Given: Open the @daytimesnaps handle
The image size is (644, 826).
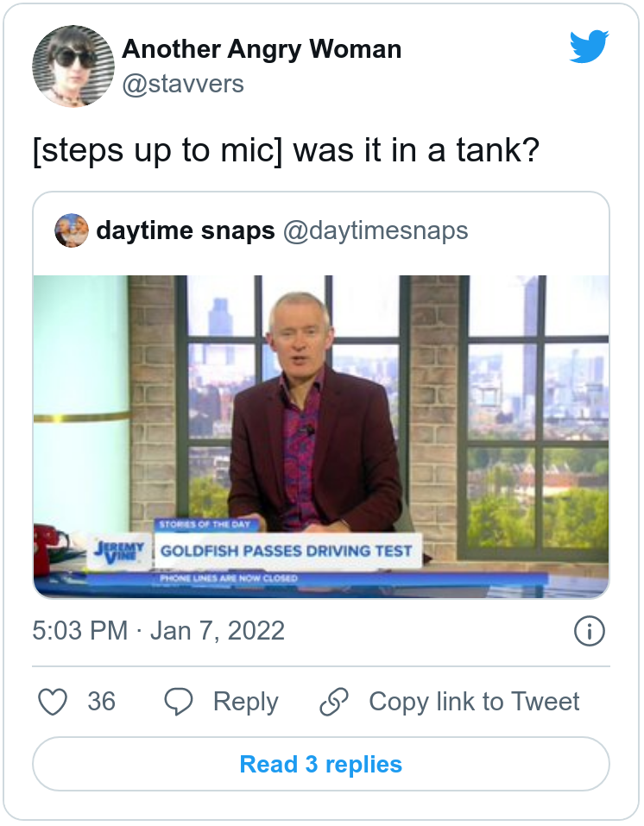Looking at the screenshot, I should tap(376, 230).
